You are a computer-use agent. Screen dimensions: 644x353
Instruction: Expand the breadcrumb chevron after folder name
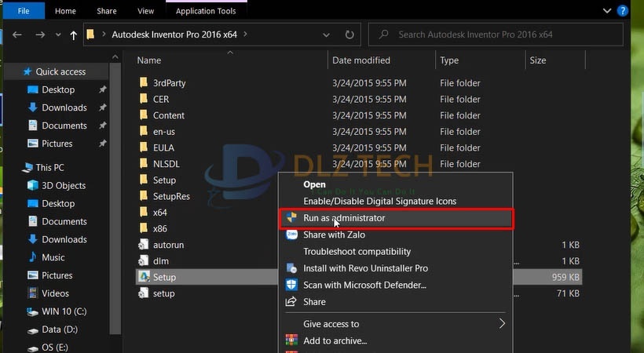click(x=245, y=35)
